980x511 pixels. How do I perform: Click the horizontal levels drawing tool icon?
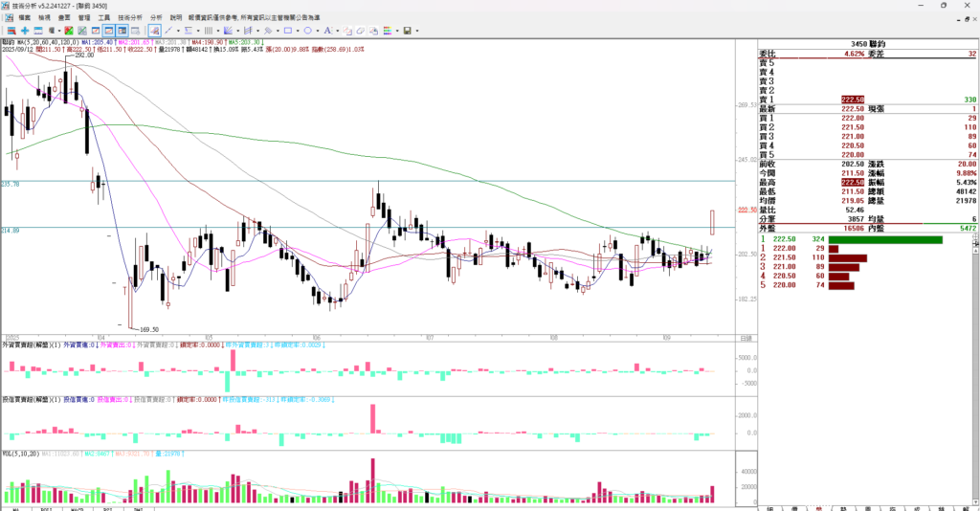[189, 30]
